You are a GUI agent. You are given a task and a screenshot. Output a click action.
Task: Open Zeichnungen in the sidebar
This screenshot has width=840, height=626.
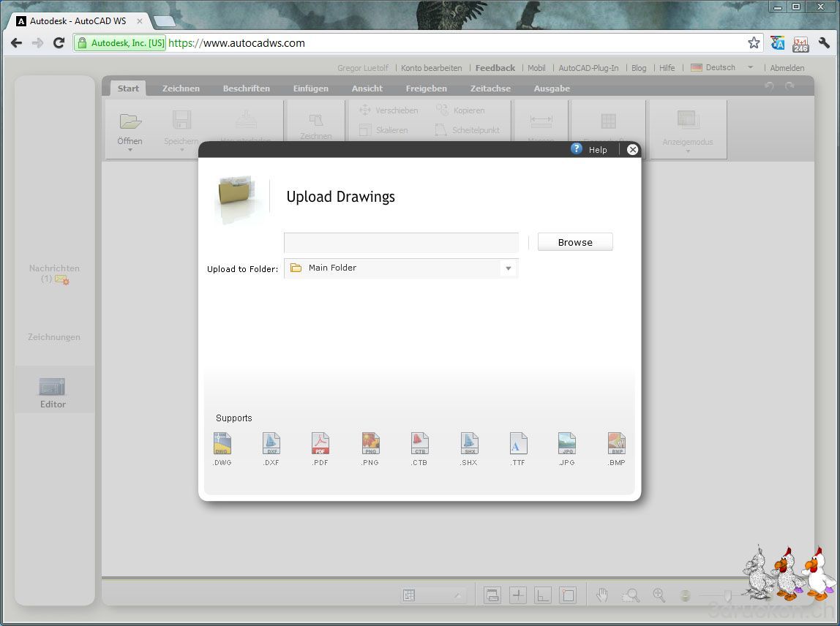pos(54,337)
